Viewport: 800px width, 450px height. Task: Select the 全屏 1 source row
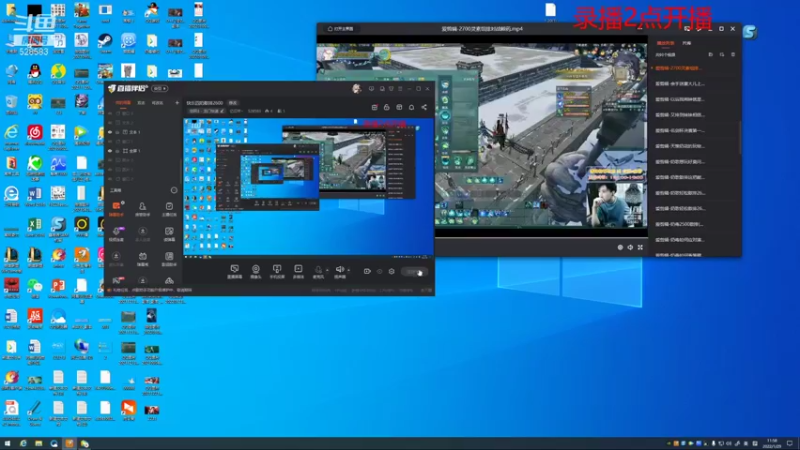pos(142,151)
